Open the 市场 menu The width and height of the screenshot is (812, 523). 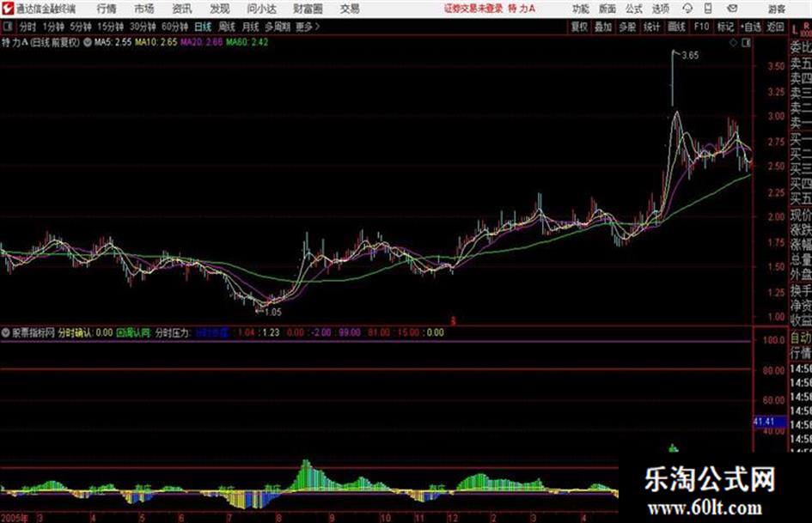coord(144,9)
